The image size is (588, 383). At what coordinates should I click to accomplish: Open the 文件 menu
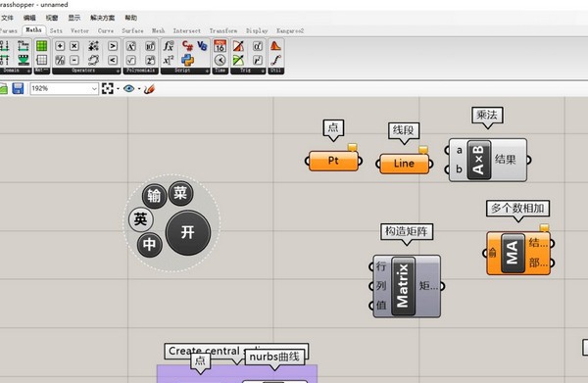click(x=7, y=18)
